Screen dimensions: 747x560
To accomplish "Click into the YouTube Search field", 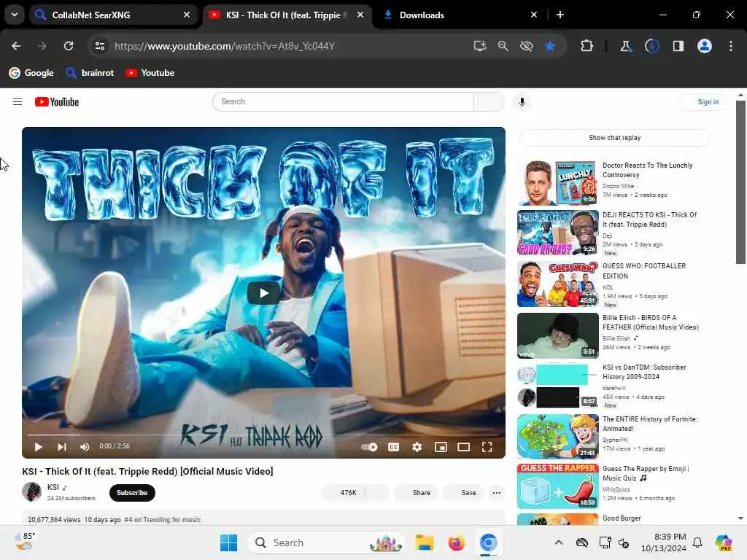I will tap(344, 102).
